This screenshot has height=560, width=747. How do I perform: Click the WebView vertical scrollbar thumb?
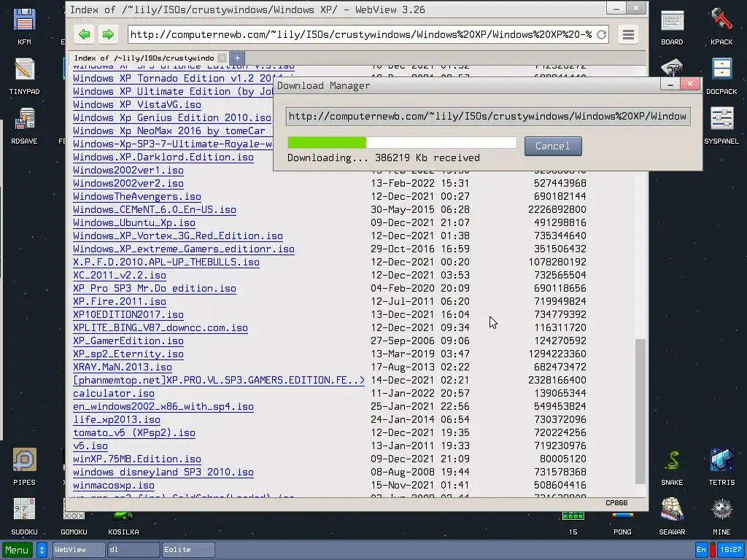click(640, 412)
